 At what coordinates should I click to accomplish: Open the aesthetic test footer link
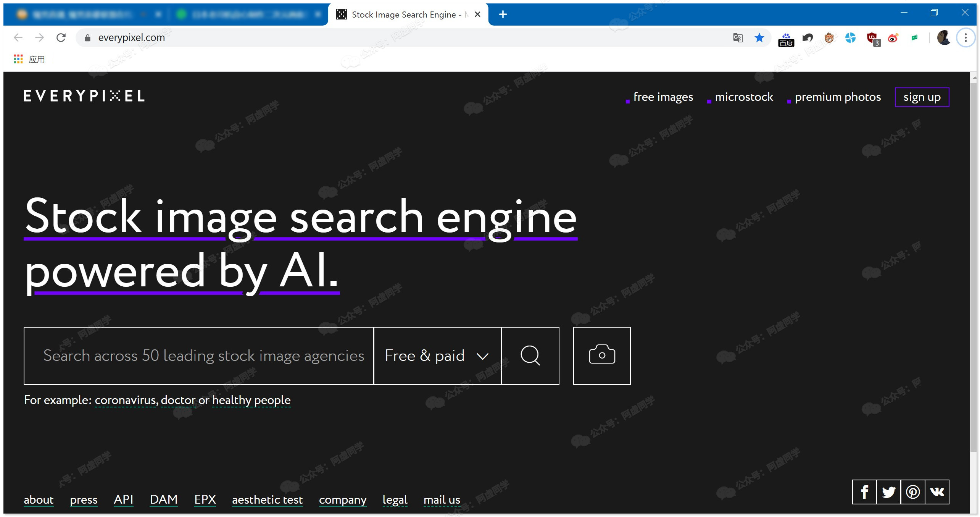[267, 499]
